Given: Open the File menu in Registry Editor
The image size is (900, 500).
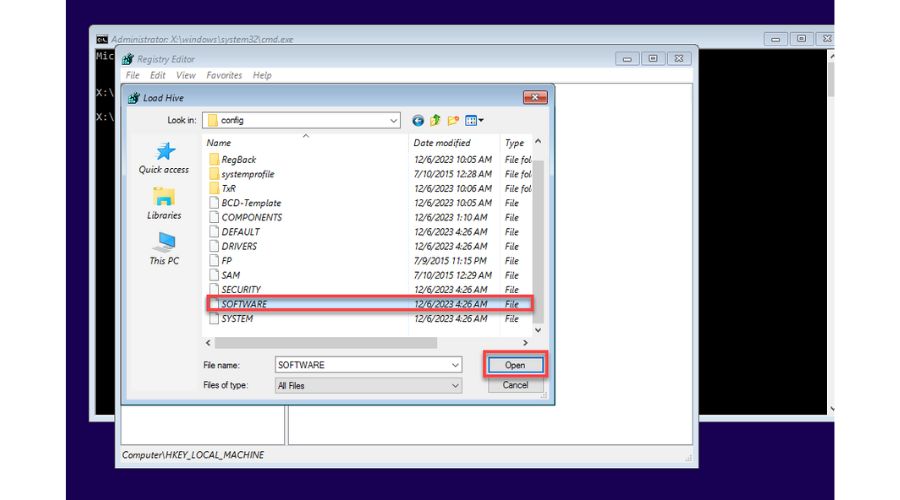Looking at the screenshot, I should pyautogui.click(x=133, y=75).
